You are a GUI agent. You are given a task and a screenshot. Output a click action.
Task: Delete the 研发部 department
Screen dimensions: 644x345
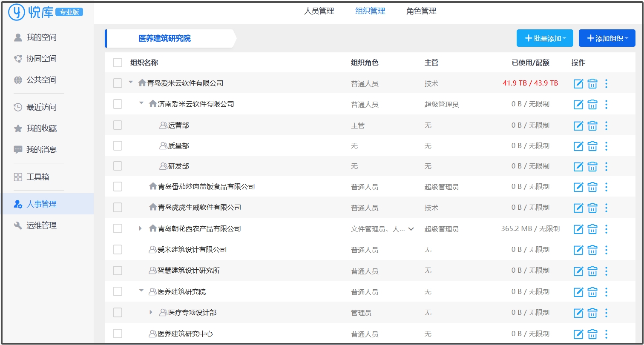coord(592,166)
